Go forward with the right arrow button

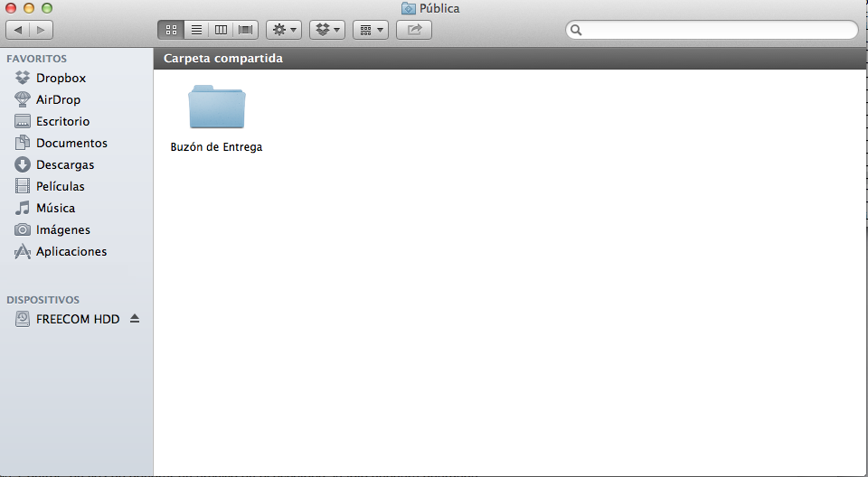point(41,30)
